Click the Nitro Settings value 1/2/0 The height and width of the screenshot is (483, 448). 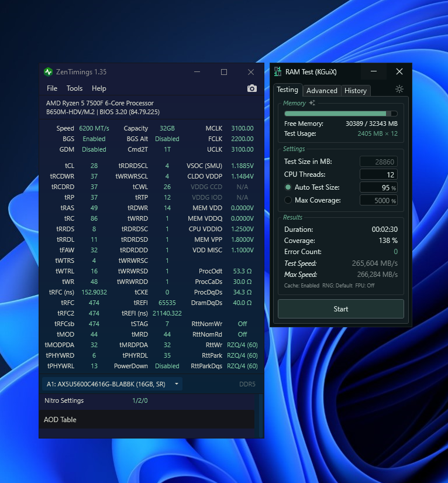click(x=140, y=400)
